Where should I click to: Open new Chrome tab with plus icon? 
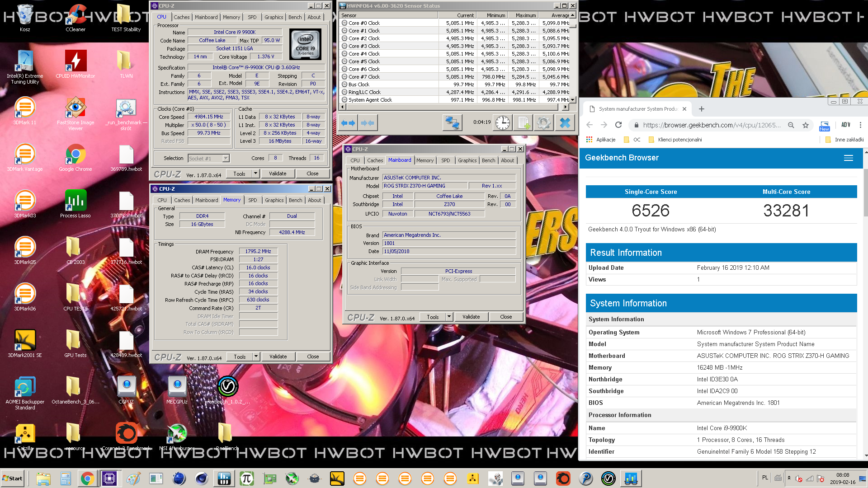point(702,109)
